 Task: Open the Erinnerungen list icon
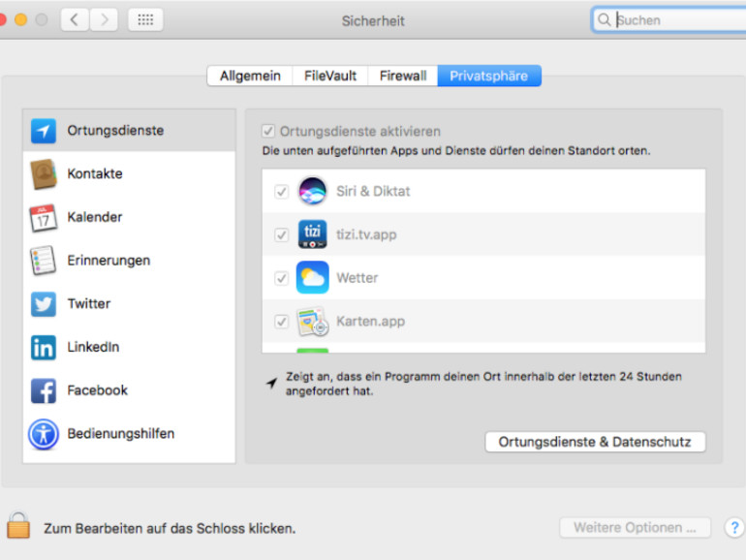click(44, 261)
